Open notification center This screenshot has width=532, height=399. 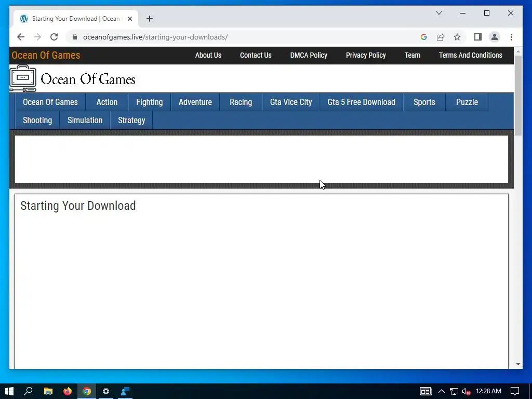[515, 391]
